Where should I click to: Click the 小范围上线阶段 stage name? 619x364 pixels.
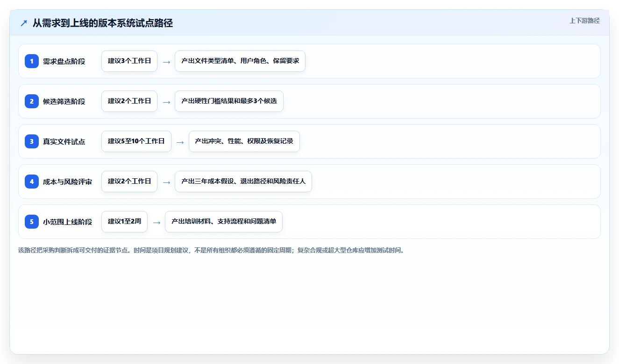click(x=67, y=222)
